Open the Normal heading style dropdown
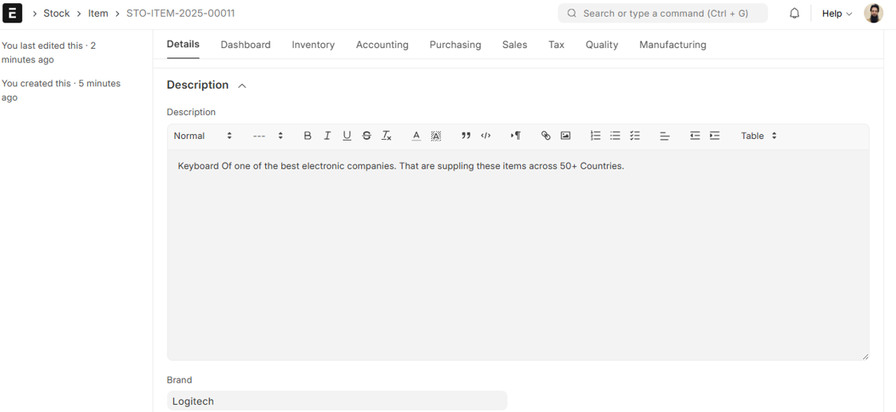Viewport: 896px width, 412px height. click(x=203, y=136)
